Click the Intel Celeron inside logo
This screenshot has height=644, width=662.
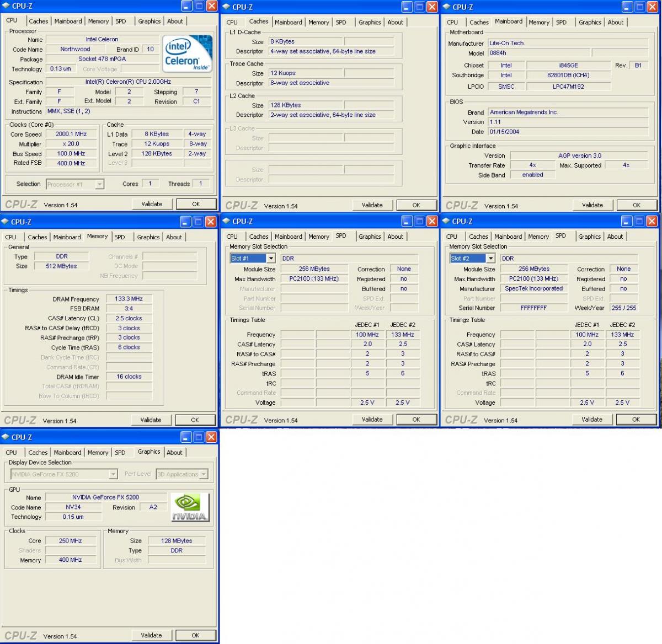(187, 54)
